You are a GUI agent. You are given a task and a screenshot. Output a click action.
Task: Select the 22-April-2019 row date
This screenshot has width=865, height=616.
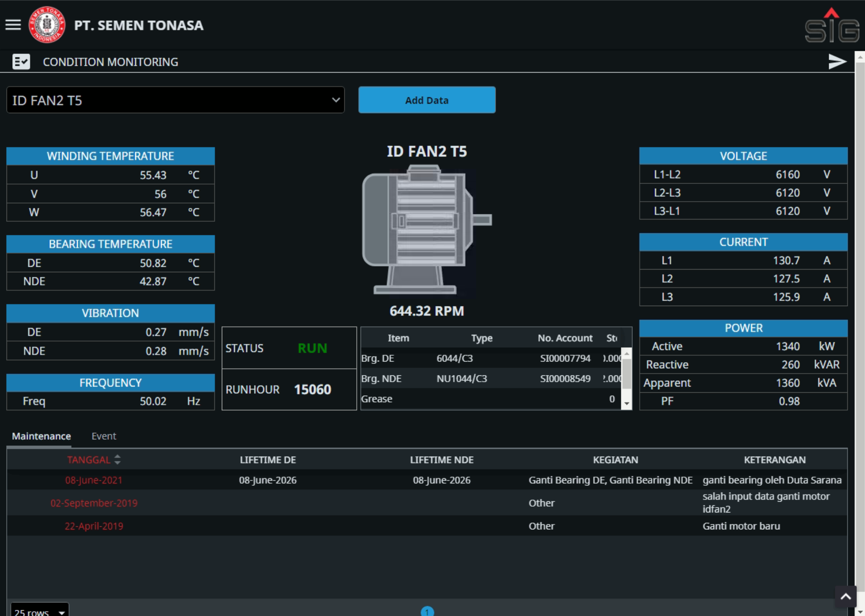(94, 526)
